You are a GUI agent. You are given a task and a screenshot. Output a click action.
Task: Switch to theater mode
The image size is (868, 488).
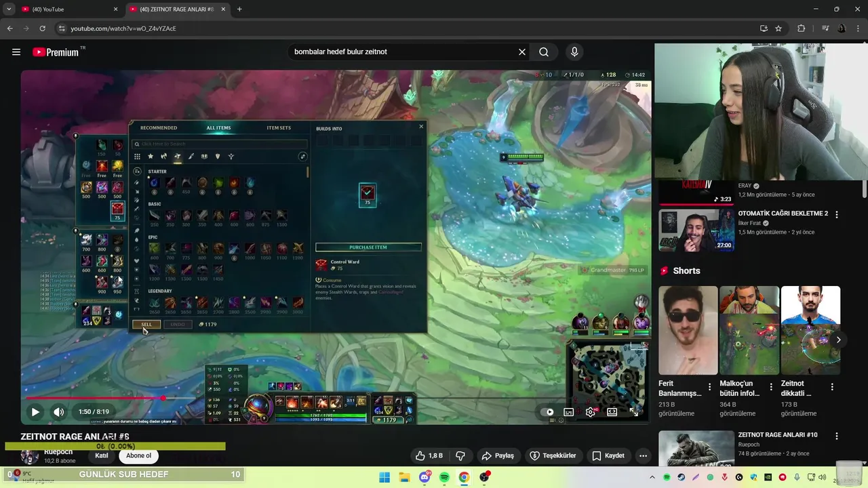[612, 411]
